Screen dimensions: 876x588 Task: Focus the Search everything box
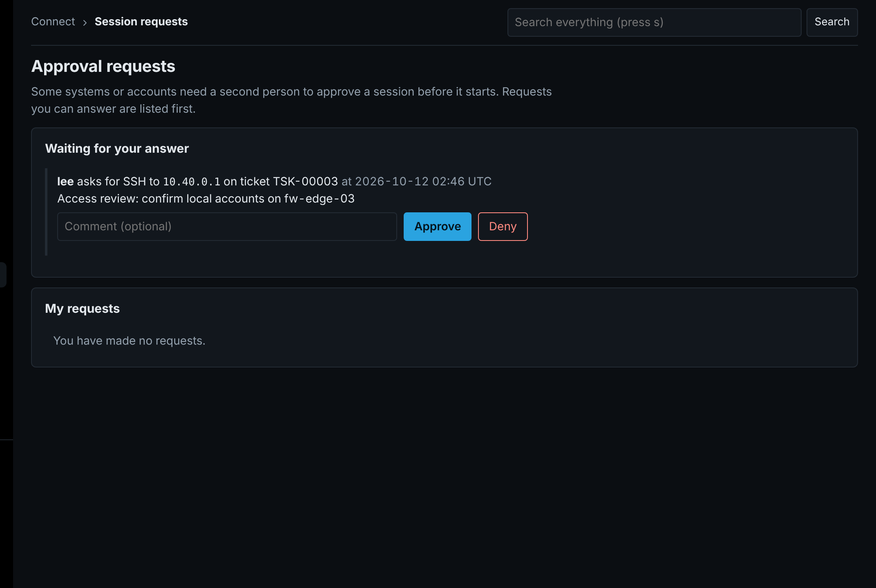(654, 22)
